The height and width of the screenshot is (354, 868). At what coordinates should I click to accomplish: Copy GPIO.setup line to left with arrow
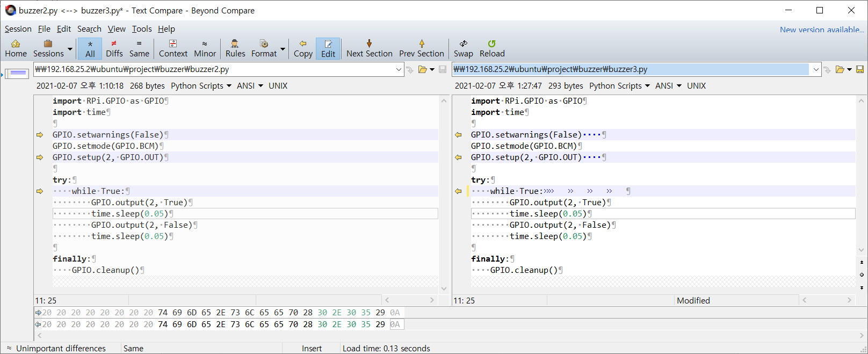pos(458,157)
